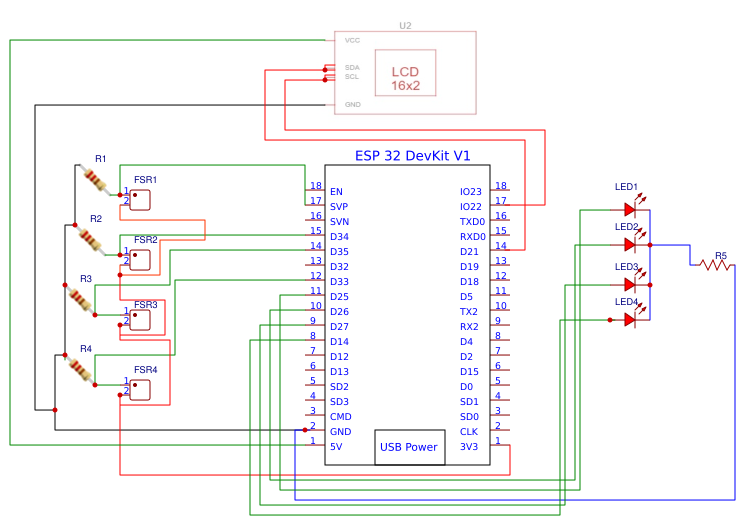The image size is (747, 525).
Task: Click the D33 pin label
Action: click(339, 282)
